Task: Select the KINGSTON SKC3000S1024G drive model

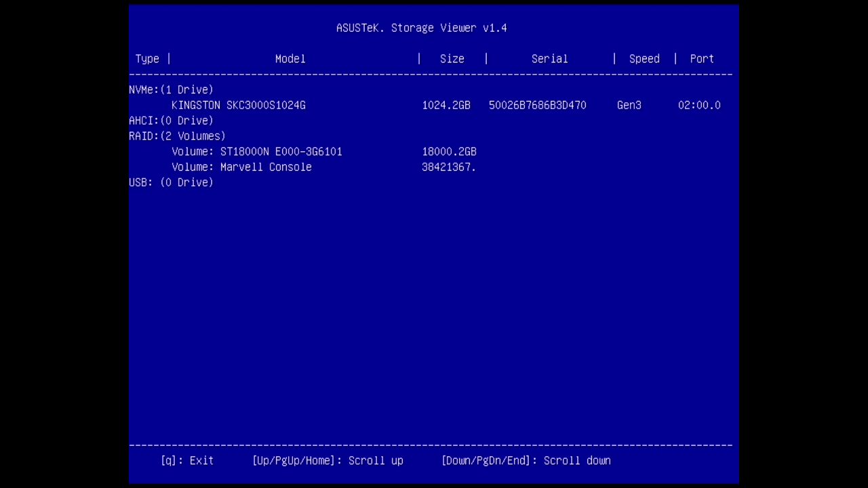Action: [239, 105]
